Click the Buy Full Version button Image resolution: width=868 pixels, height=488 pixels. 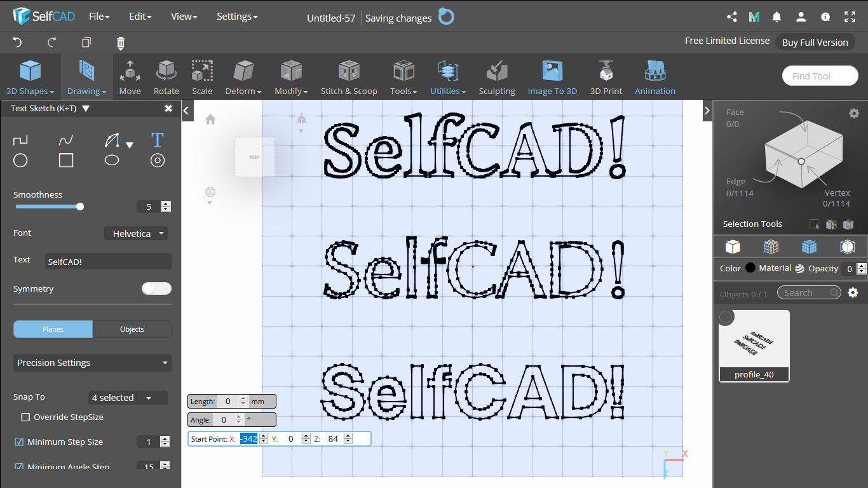click(x=815, y=42)
